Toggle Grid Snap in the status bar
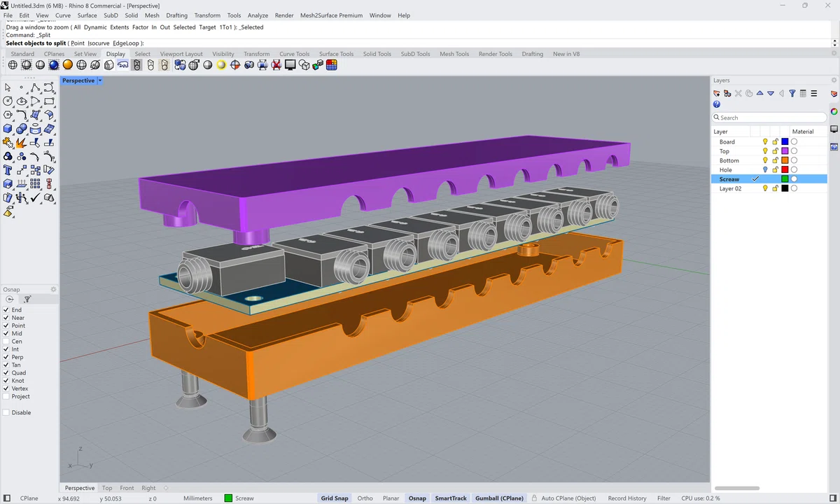This screenshot has width=840, height=504. pyautogui.click(x=335, y=498)
